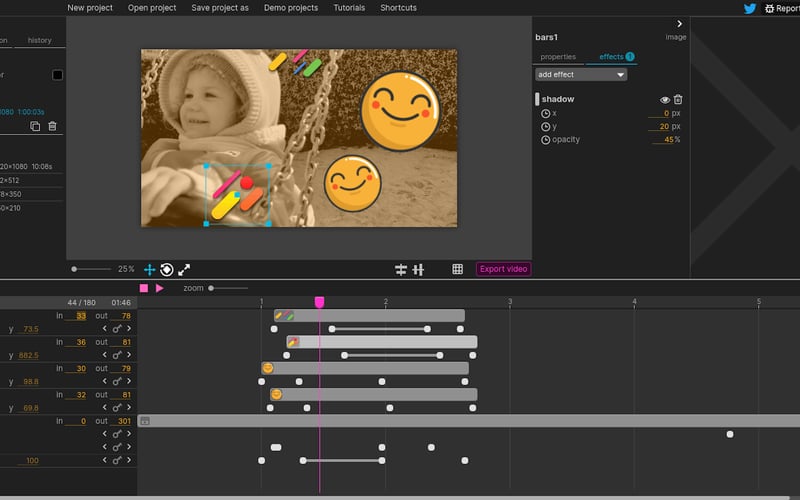Open the add effect dropdown
Viewport: 800px width, 500px height.
(x=581, y=75)
